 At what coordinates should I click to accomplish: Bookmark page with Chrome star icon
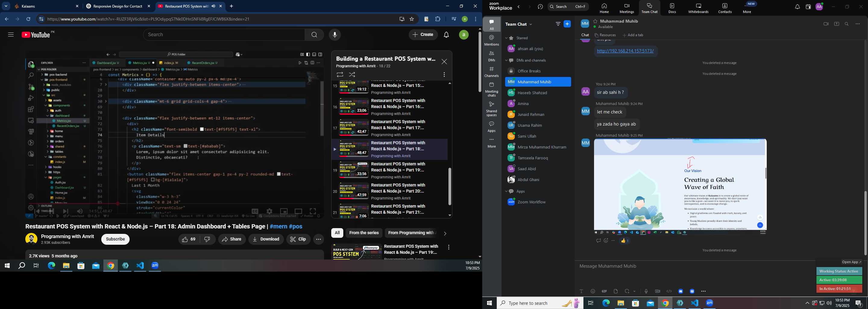pyautogui.click(x=412, y=19)
